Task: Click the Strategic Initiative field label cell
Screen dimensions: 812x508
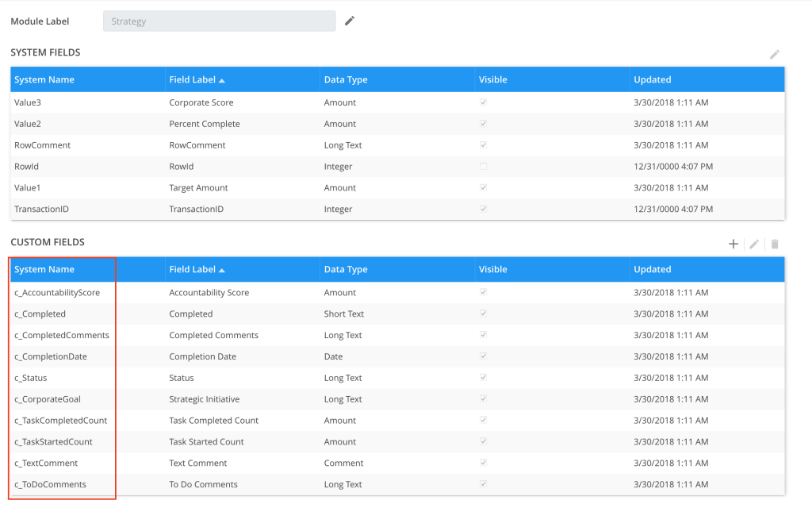Action: click(x=204, y=399)
